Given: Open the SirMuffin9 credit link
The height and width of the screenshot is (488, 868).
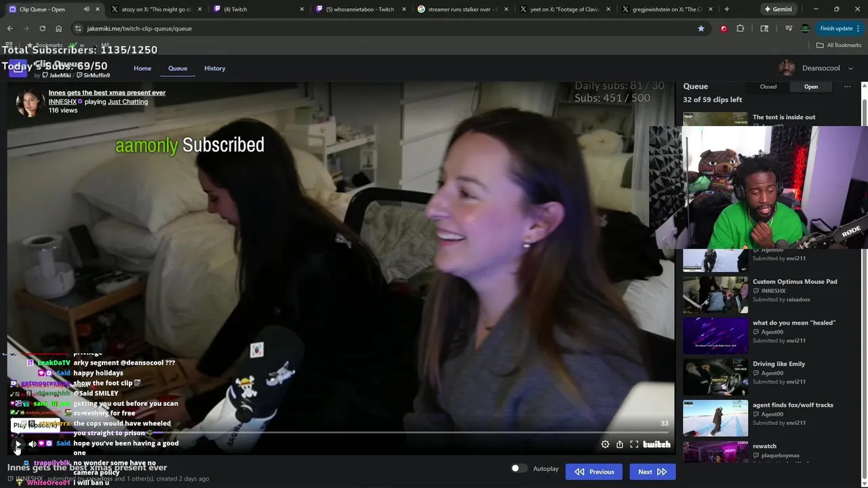Looking at the screenshot, I should pos(94,75).
